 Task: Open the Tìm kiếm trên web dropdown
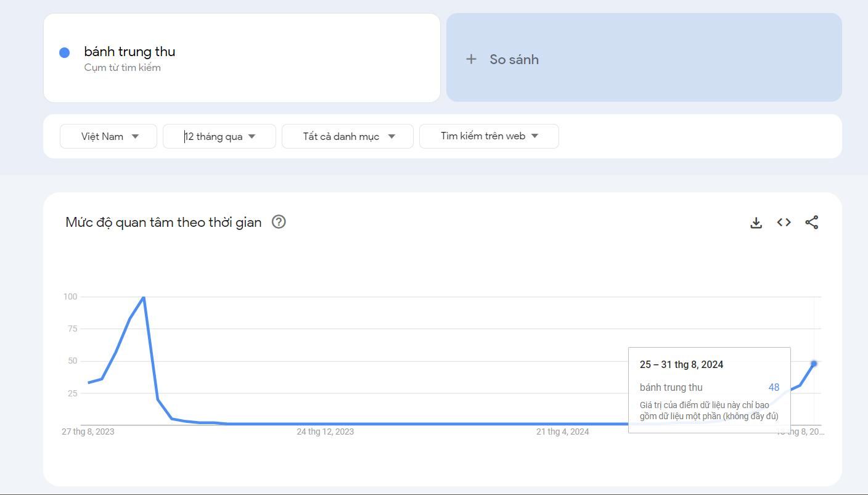pyautogui.click(x=489, y=136)
